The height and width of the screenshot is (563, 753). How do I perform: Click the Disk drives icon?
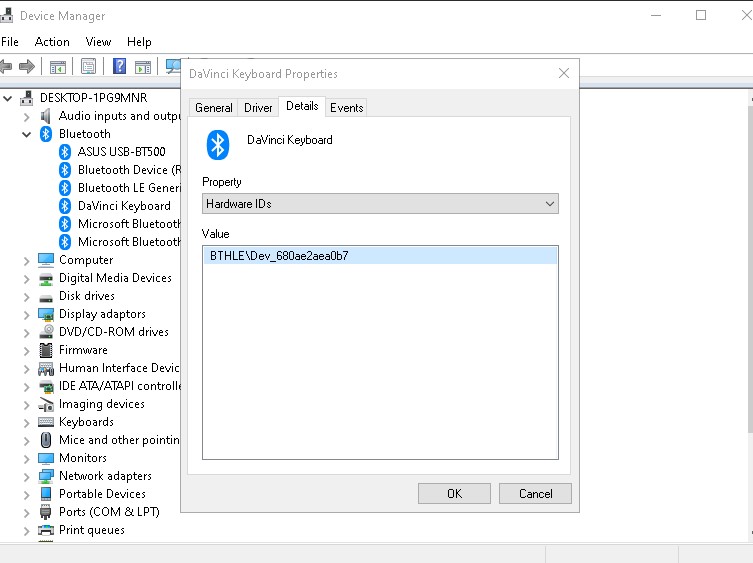(46, 298)
